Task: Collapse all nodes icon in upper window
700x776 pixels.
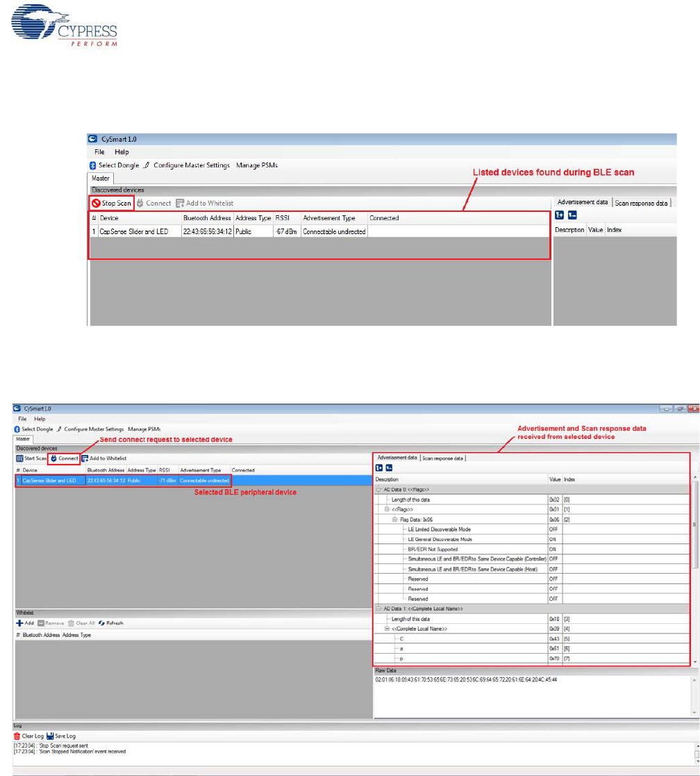Action: pyautogui.click(x=572, y=215)
